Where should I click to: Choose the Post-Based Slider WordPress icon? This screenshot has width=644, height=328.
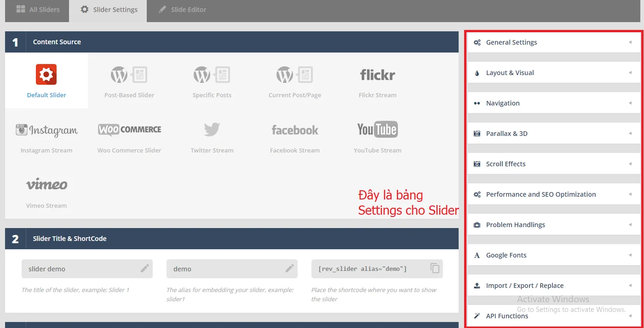click(x=129, y=75)
